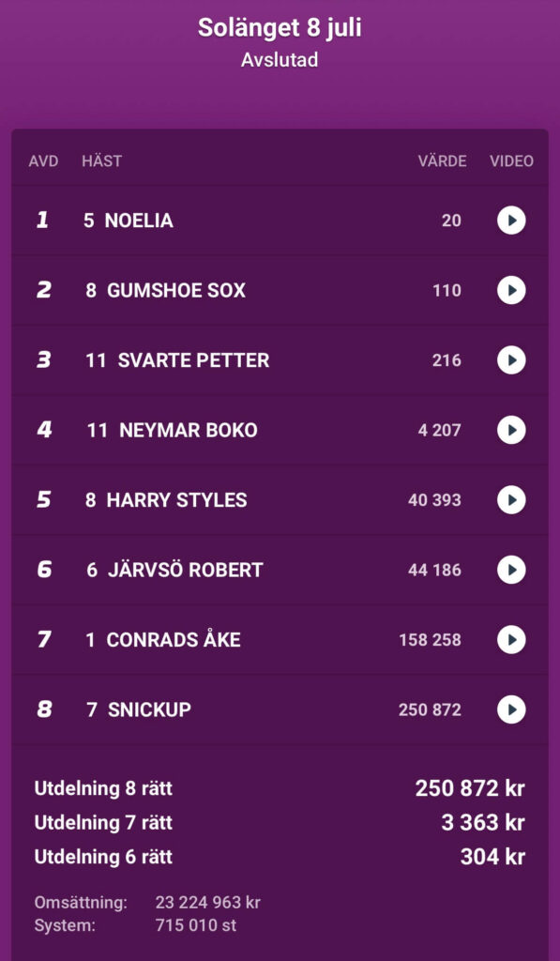Play the video for GUMSHOE SOX

point(511,290)
